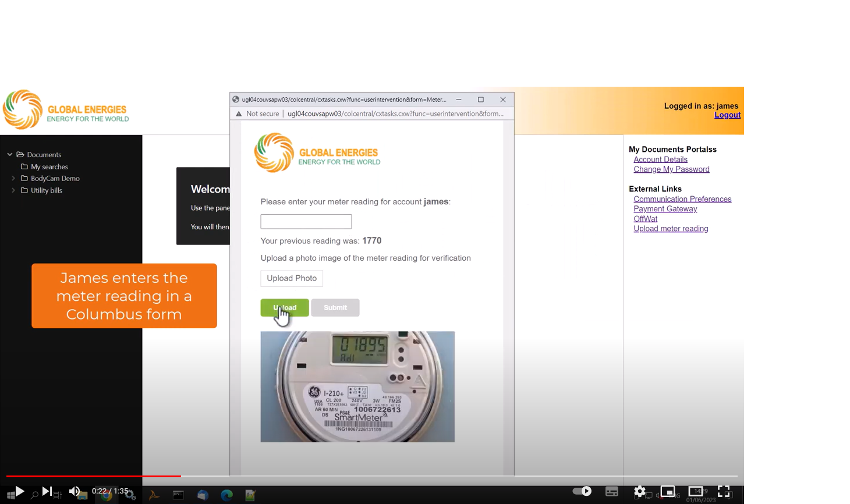850x504 pixels.
Task: Seek on the video progress bar
Action: 373,476
